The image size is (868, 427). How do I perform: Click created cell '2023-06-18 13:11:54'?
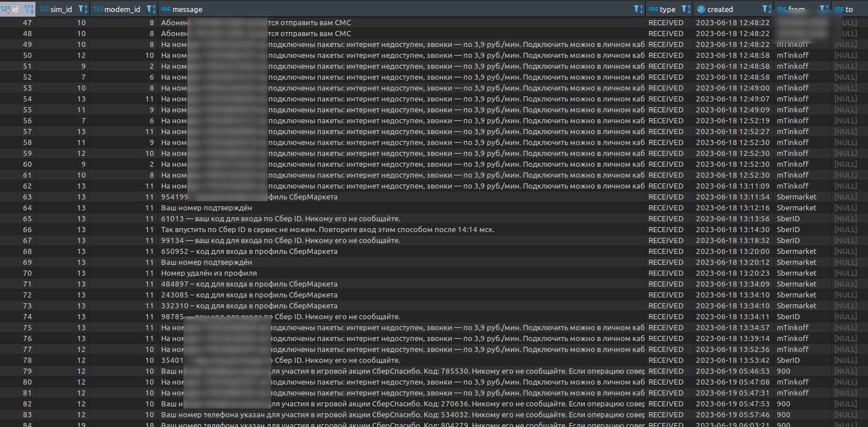tap(732, 197)
